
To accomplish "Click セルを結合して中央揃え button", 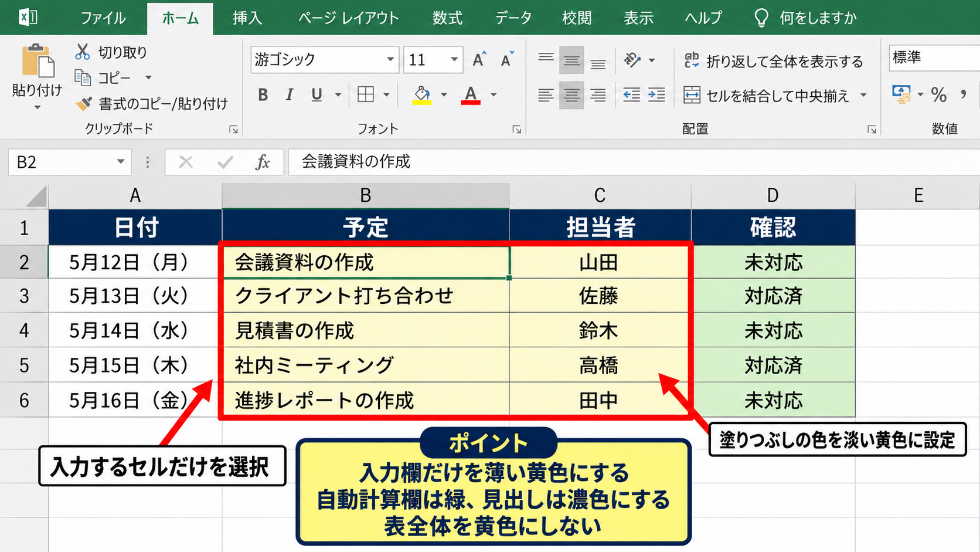I will pyautogui.click(x=767, y=96).
